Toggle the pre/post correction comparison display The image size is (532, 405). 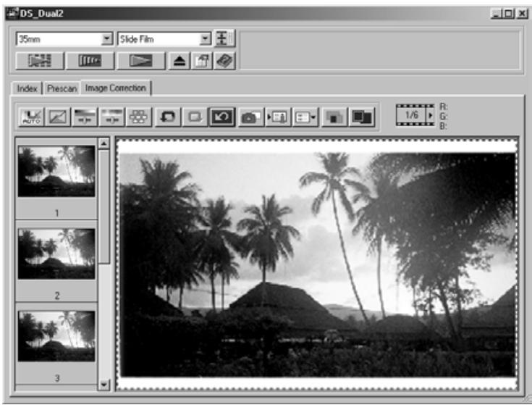(x=334, y=117)
